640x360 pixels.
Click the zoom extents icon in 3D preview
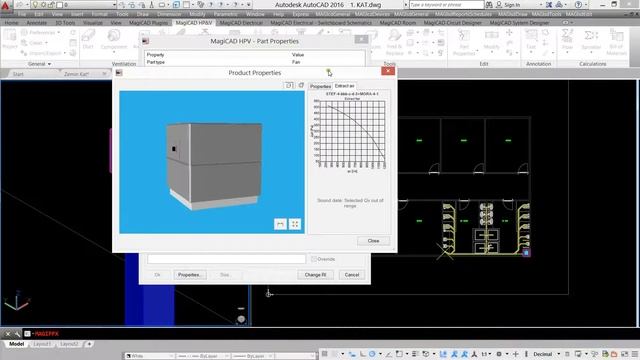click(x=295, y=224)
